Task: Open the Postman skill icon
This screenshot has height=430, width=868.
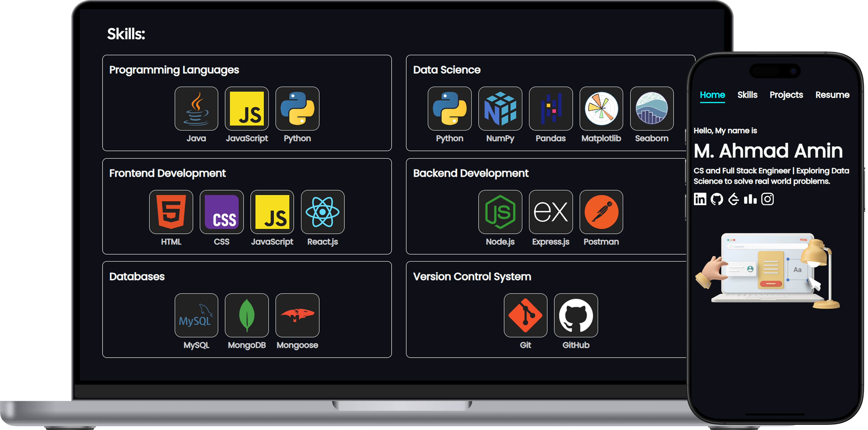Action: [601, 212]
